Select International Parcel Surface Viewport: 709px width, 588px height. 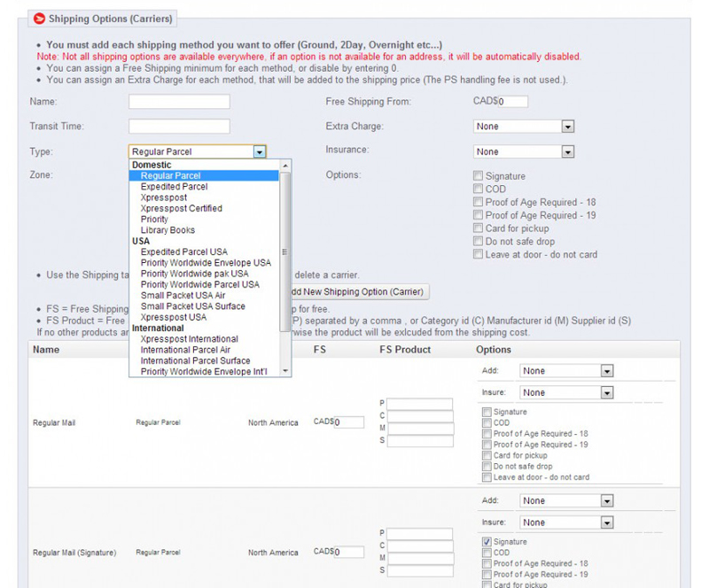point(195,360)
